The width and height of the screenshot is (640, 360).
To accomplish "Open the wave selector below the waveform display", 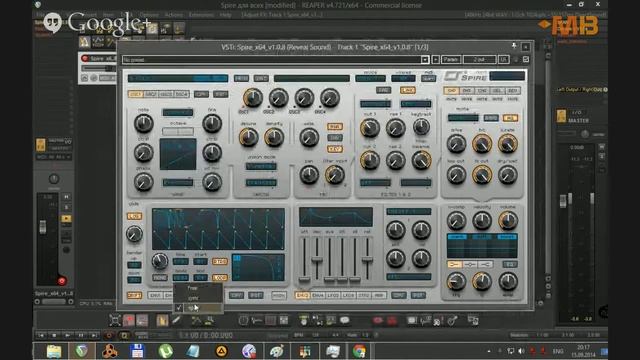I will point(178,182).
